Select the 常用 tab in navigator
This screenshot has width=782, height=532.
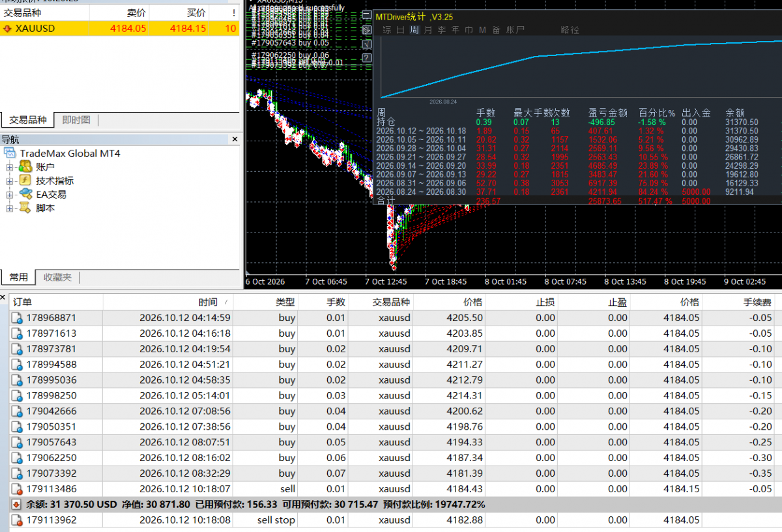point(18,277)
